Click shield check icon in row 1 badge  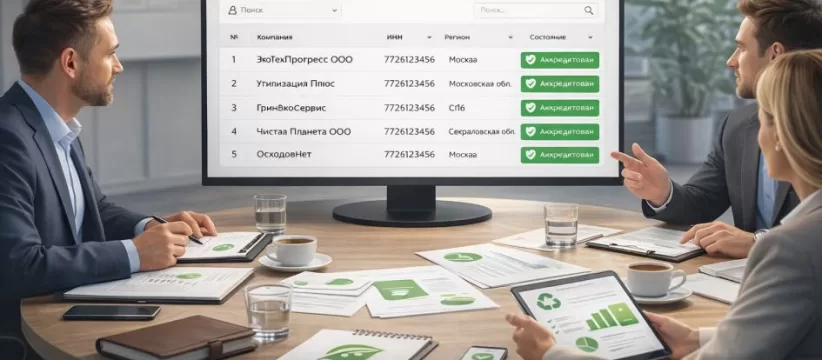(531, 60)
